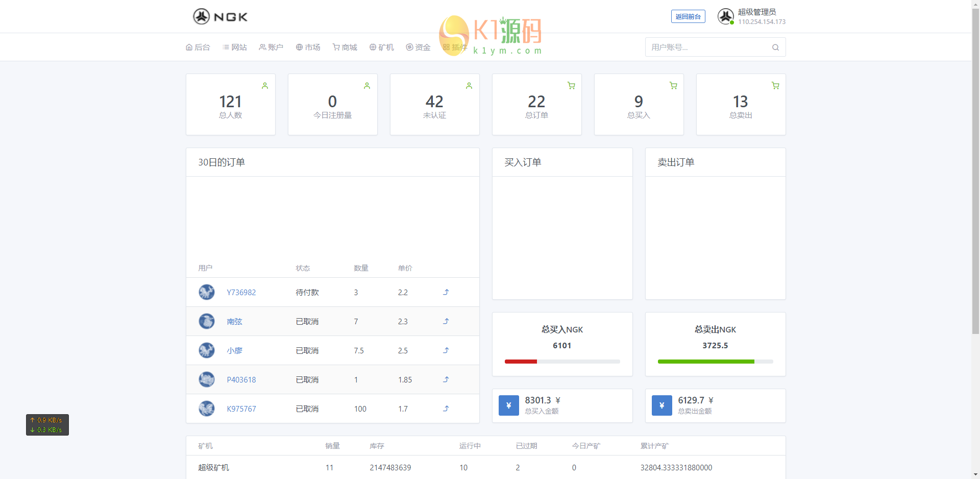Open the 矿机 navigation menu
The width and height of the screenshot is (980, 479).
pos(382,47)
